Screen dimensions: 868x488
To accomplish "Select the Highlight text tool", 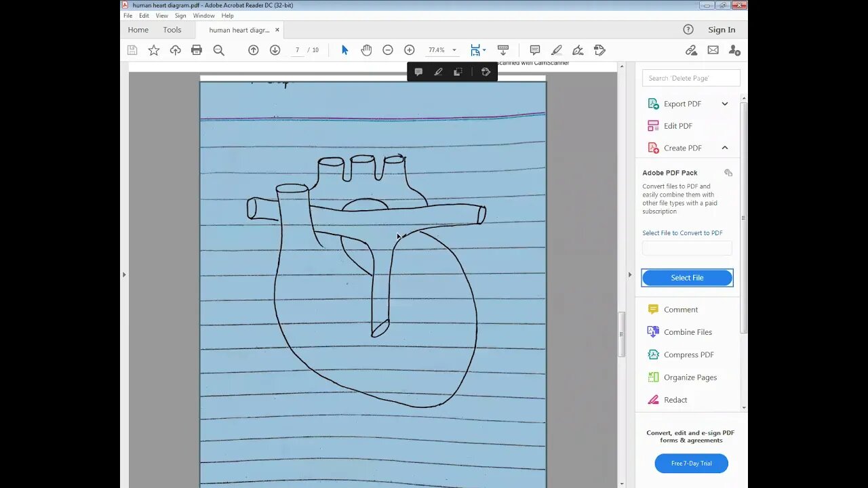I will tap(557, 50).
